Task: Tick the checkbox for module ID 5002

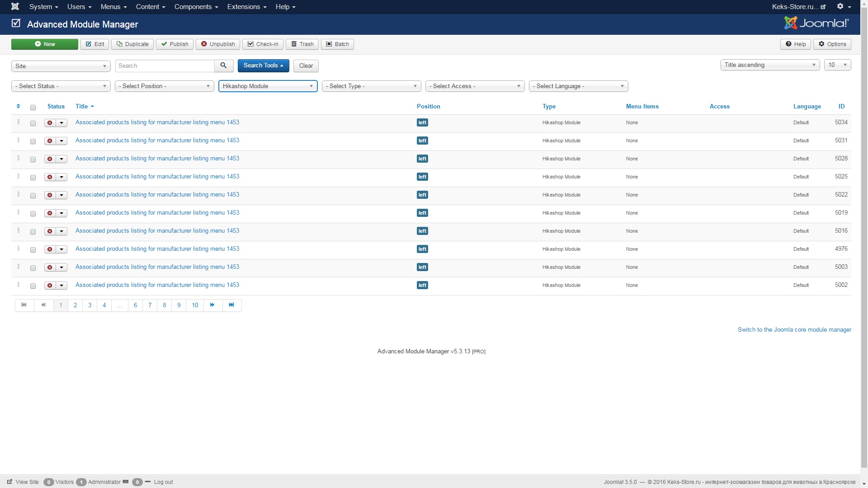Action: 33,286
